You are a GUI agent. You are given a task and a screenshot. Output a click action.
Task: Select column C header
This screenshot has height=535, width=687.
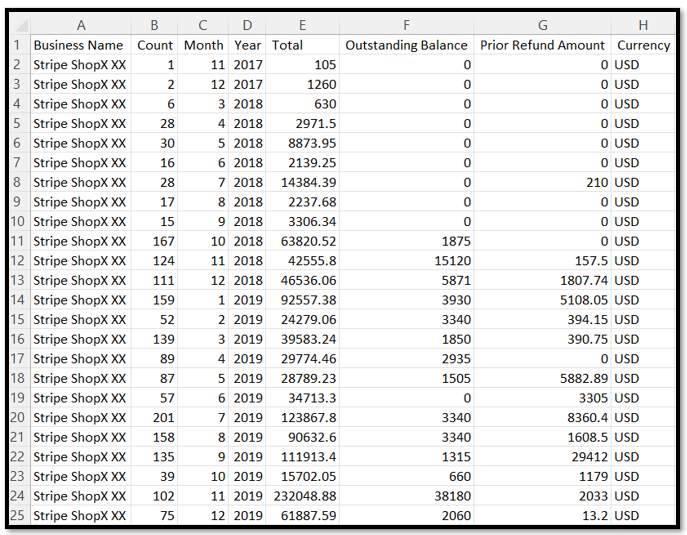tap(203, 25)
